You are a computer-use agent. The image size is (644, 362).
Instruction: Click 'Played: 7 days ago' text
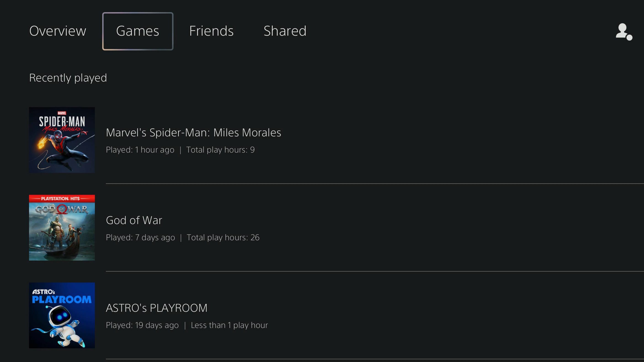(141, 237)
